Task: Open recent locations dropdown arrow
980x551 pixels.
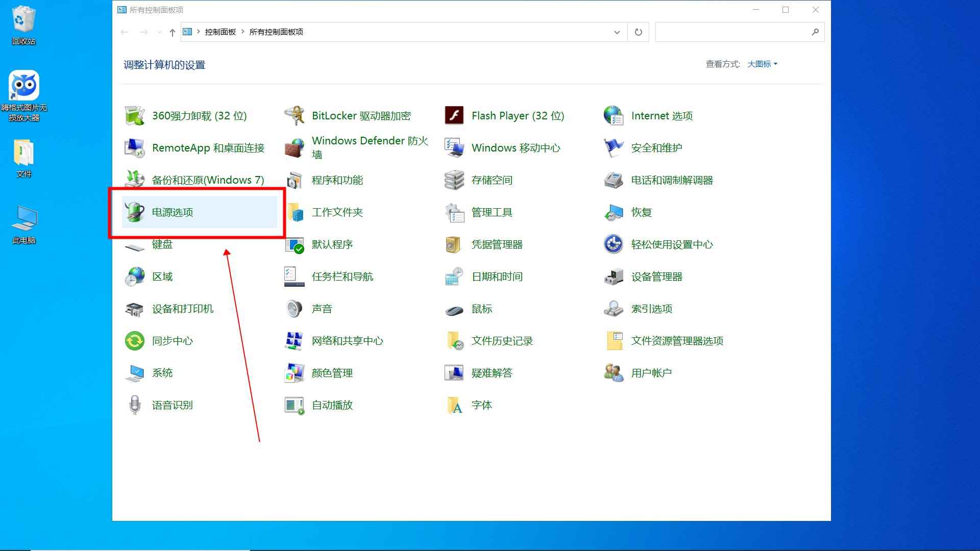Action: [x=159, y=32]
